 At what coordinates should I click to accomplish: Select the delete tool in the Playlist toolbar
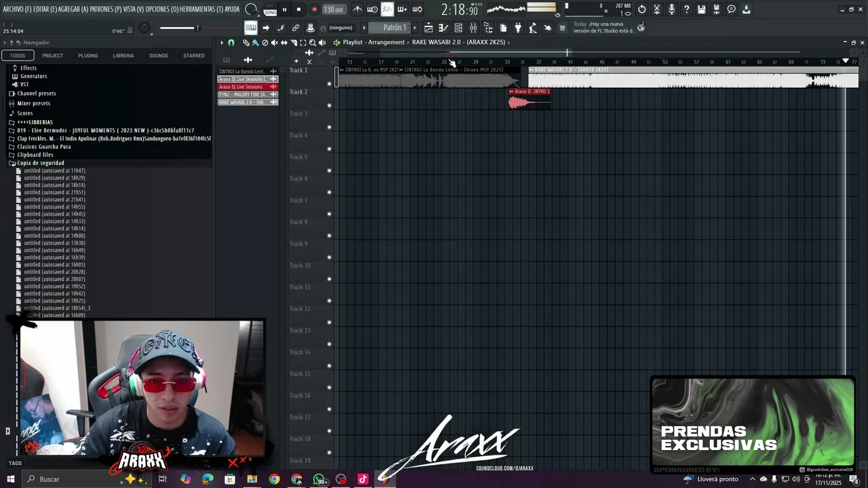(264, 42)
